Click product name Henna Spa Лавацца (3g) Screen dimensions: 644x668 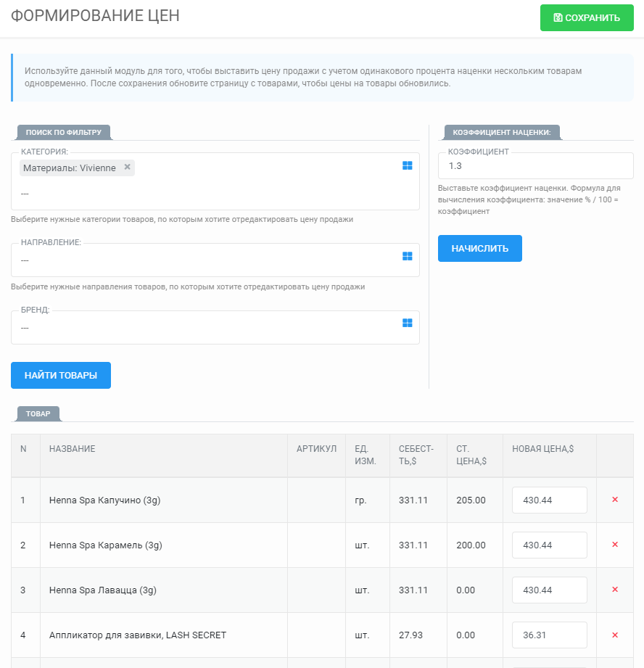[x=103, y=590]
